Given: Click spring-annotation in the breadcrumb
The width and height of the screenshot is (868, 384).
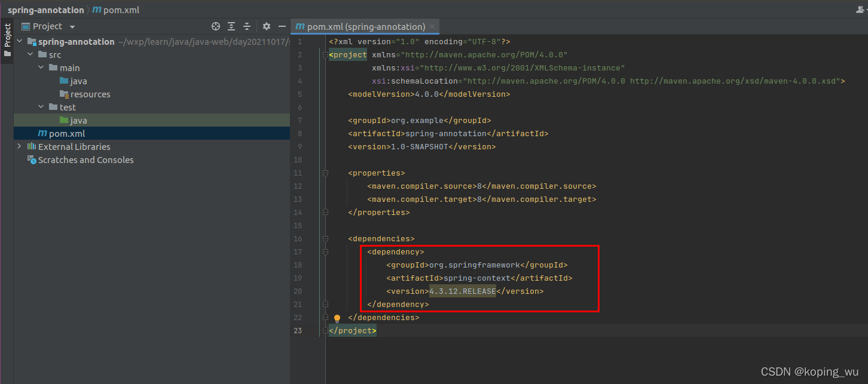Looking at the screenshot, I should [45, 10].
